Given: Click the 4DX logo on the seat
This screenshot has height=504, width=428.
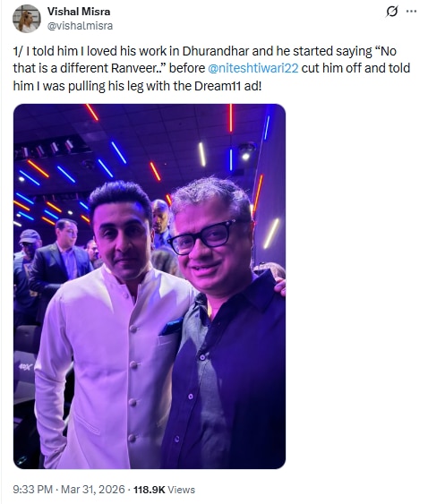Looking at the screenshot, I should point(25,366).
